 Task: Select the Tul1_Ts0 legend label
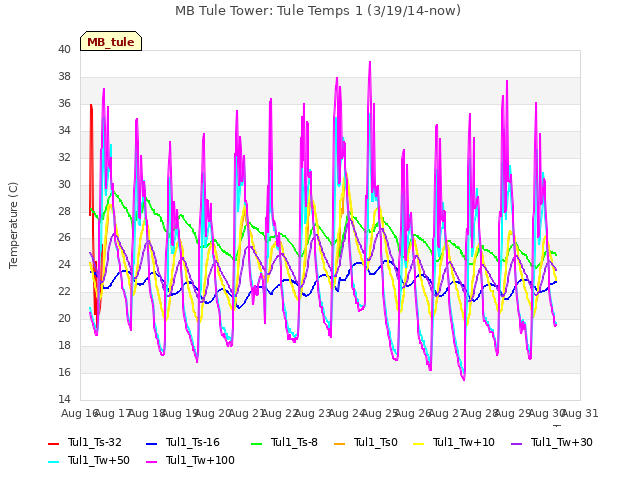376,442
